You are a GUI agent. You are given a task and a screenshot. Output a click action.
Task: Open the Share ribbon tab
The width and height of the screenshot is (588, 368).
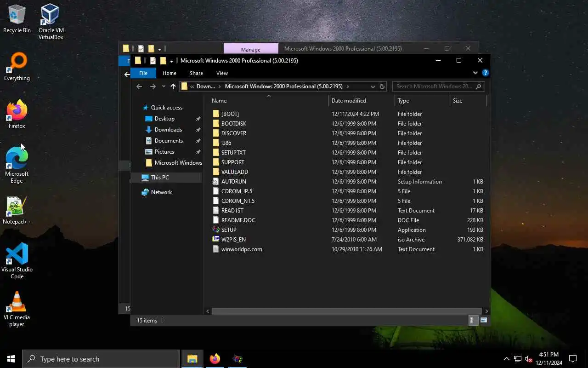(196, 73)
